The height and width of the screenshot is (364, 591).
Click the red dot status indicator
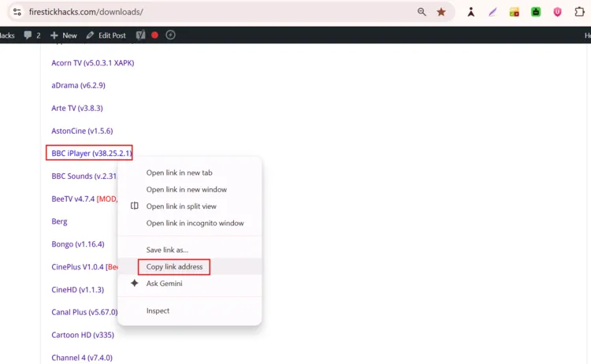click(x=154, y=35)
